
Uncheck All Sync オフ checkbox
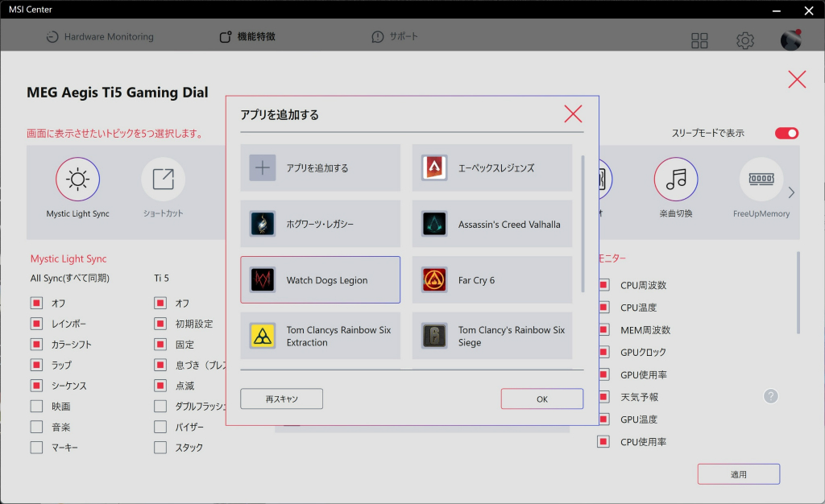(x=36, y=304)
